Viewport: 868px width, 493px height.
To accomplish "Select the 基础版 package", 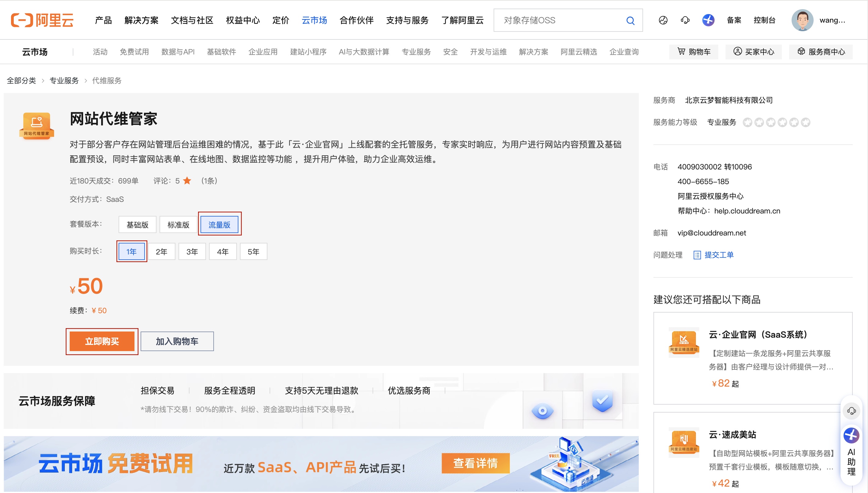I will 137,224.
